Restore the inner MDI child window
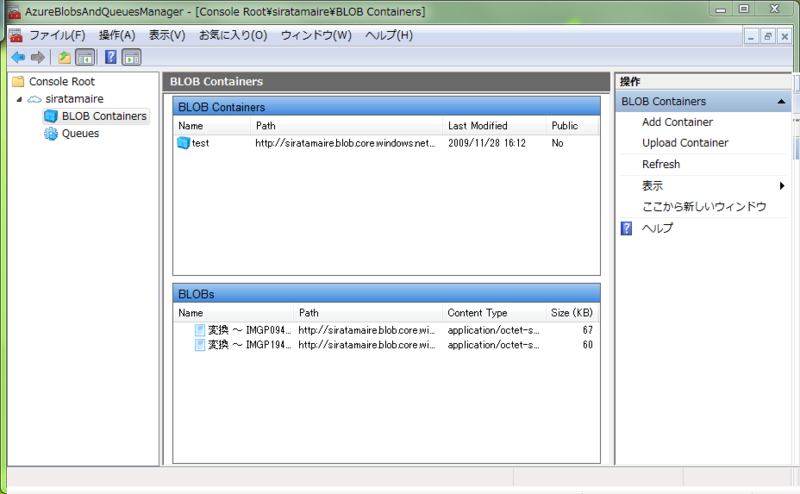Screen dimensions: 800x494 pyautogui.click(x=768, y=36)
